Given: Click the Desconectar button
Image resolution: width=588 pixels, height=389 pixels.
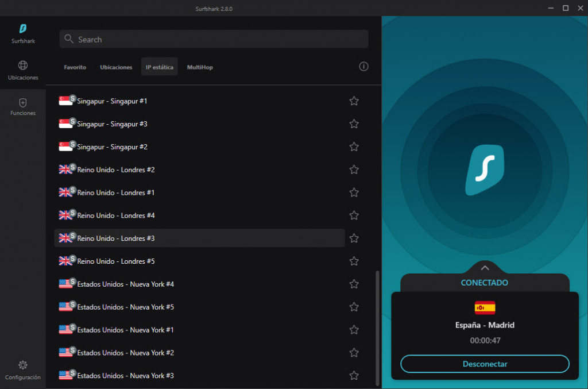Looking at the screenshot, I should pos(485,364).
